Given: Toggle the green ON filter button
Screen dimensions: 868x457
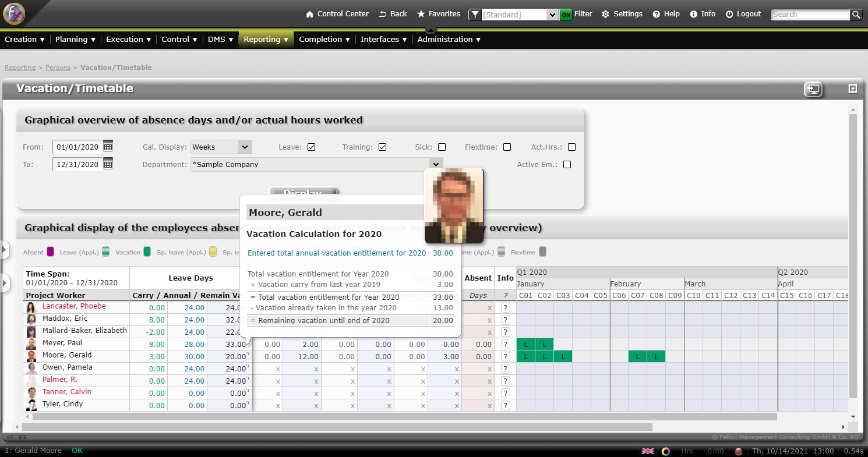Looking at the screenshot, I should coord(566,15).
